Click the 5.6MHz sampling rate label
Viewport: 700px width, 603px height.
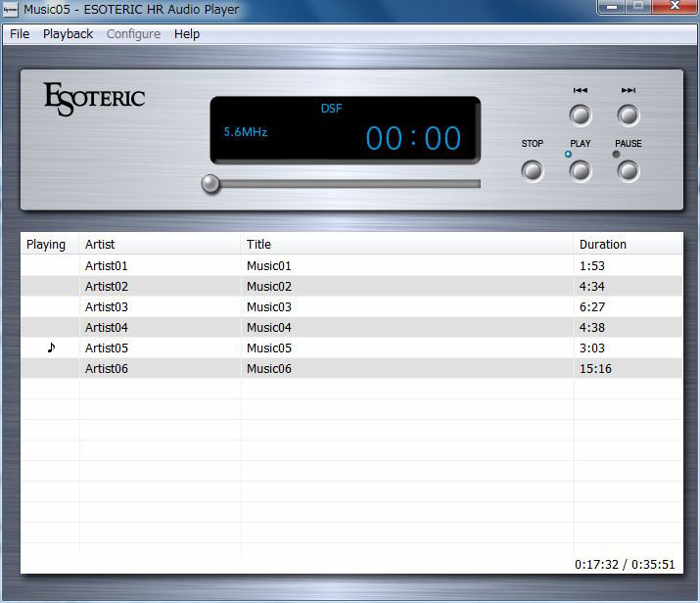[246, 132]
